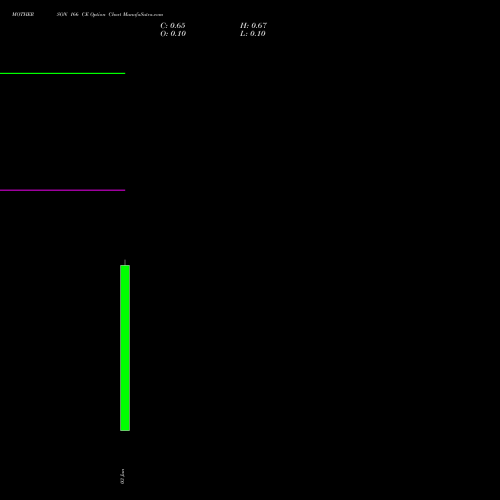Click the green horizontal indicator line
The image size is (500, 500).
(x=62, y=73)
